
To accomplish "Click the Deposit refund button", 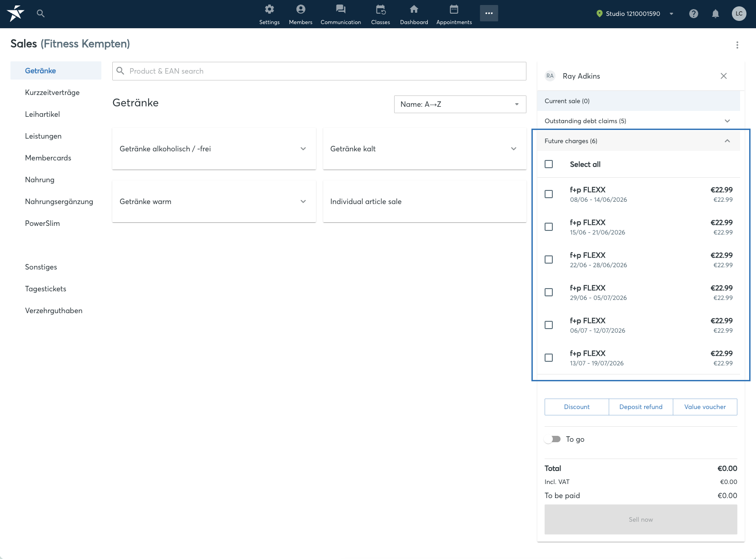I will coord(641,407).
